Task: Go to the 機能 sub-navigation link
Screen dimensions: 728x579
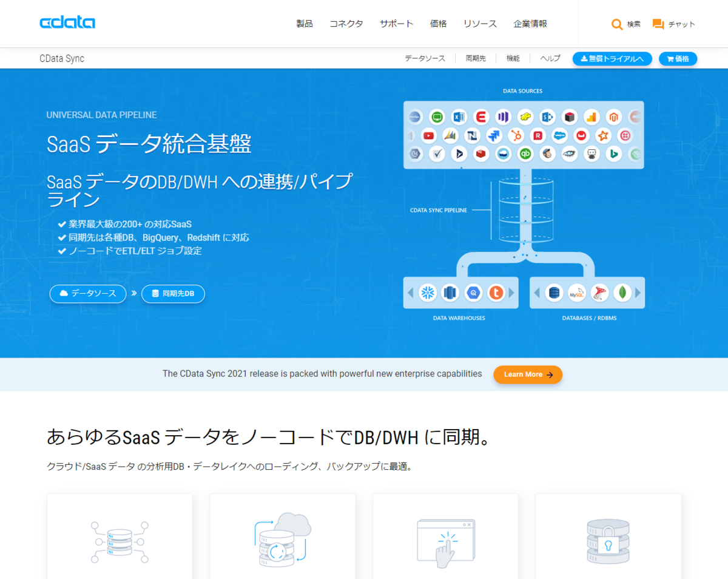Action: click(x=513, y=58)
